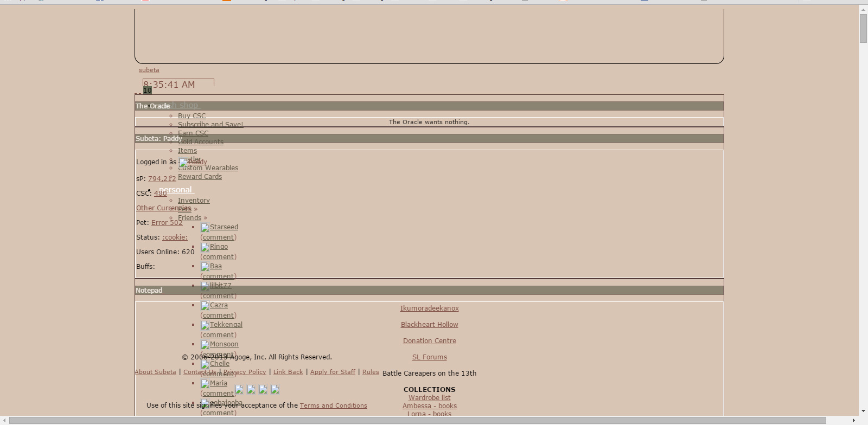Click the avatar icon beside Monsoon

[x=205, y=345]
